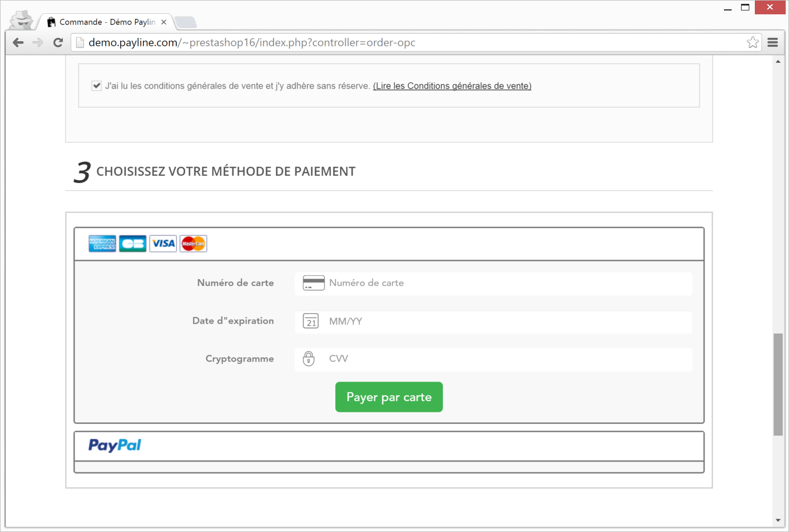The width and height of the screenshot is (789, 532).
Task: Click the padlock icon in CVV field
Action: 309,359
